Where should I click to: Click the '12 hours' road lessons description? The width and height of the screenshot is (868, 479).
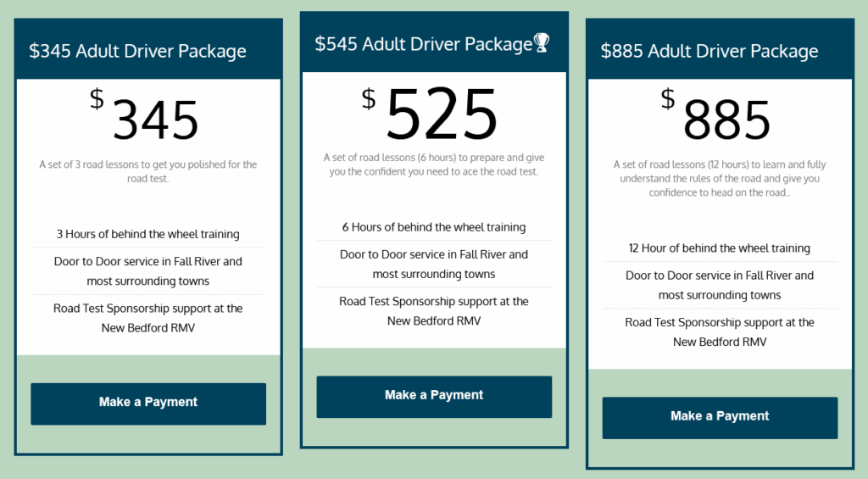tap(720, 178)
